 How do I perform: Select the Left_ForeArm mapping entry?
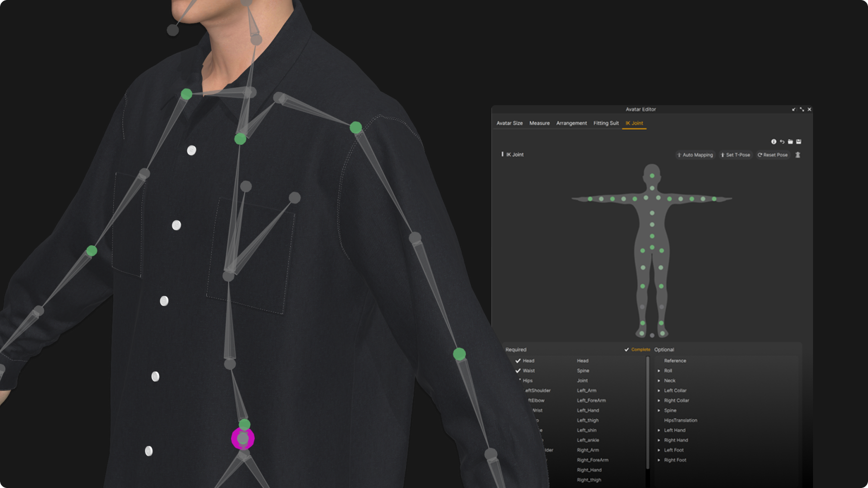591,401
